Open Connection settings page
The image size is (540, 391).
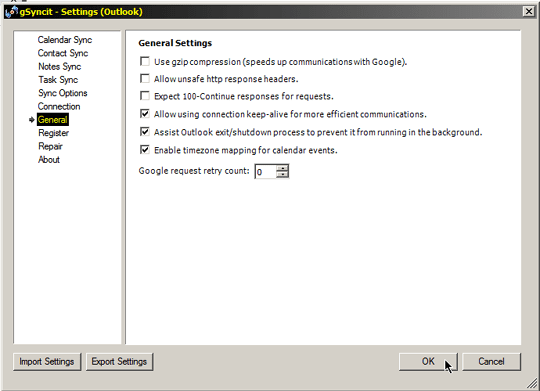[x=59, y=106]
